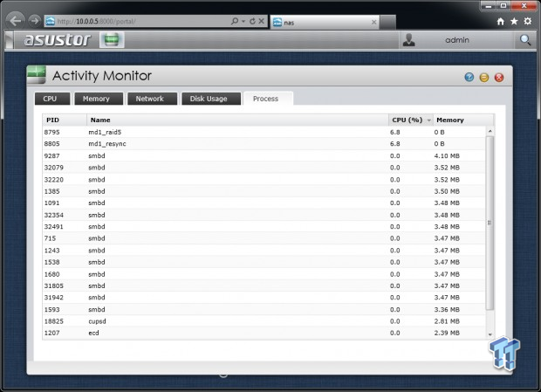The height and width of the screenshot is (392, 541).
Task: Select the md1_raid5 process row
Action: 264,132
